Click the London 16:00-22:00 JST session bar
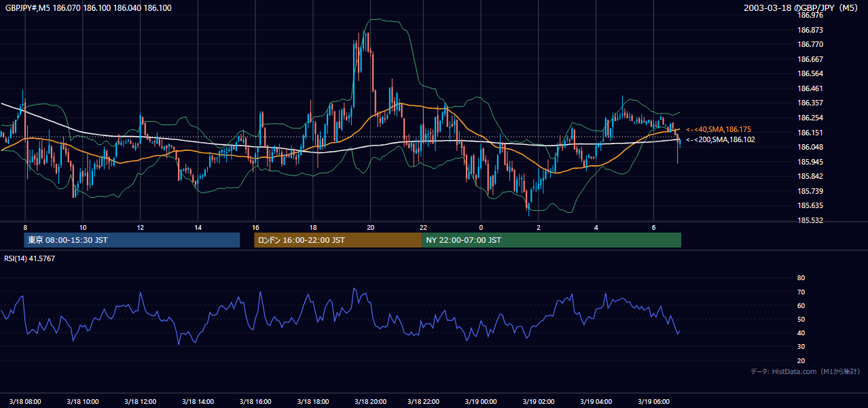Screen dimensions: 868x408 coord(338,240)
